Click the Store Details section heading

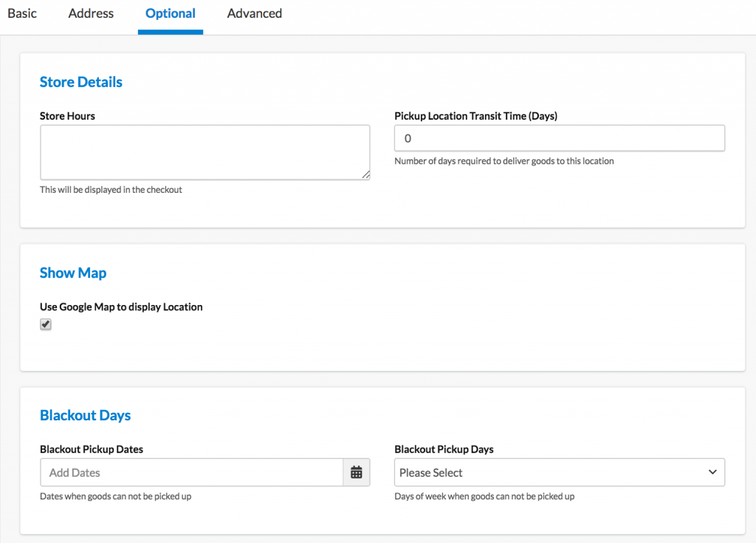pos(80,82)
